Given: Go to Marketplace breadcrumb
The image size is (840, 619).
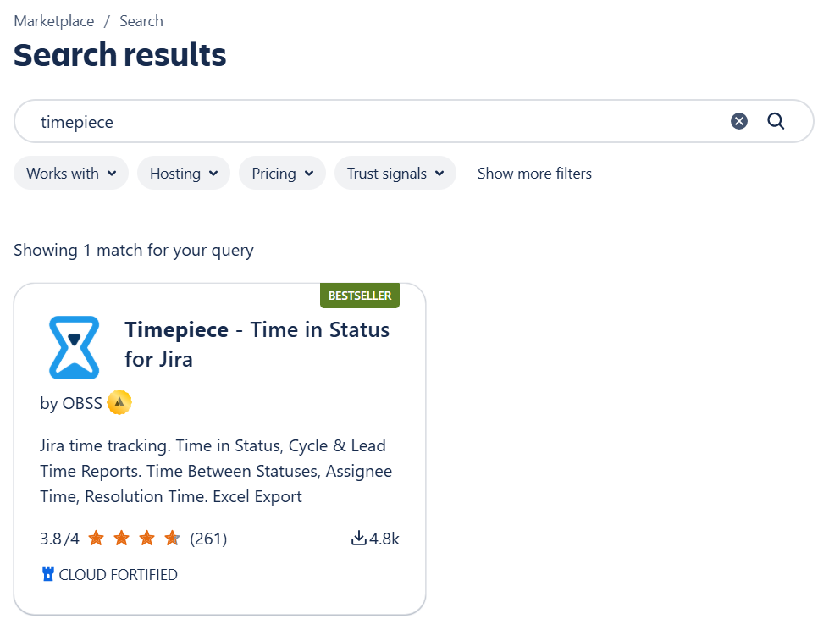Looking at the screenshot, I should click(52, 21).
